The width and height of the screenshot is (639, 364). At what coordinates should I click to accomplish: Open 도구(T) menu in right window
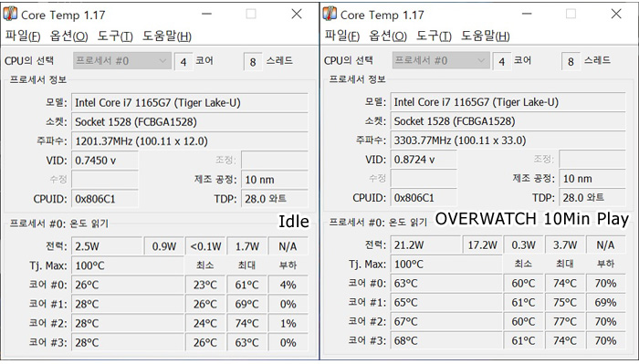pyautogui.click(x=434, y=36)
